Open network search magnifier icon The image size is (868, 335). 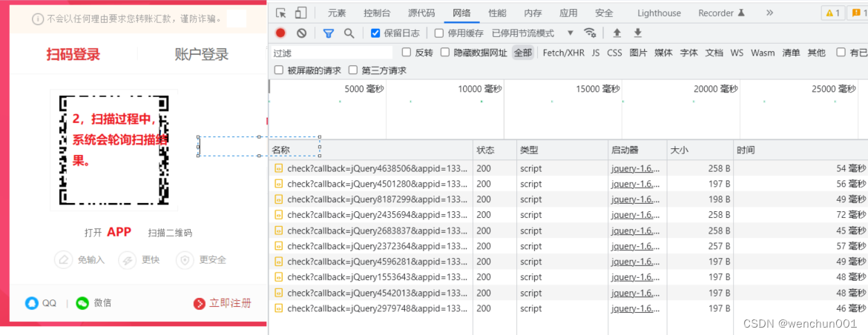coord(349,33)
